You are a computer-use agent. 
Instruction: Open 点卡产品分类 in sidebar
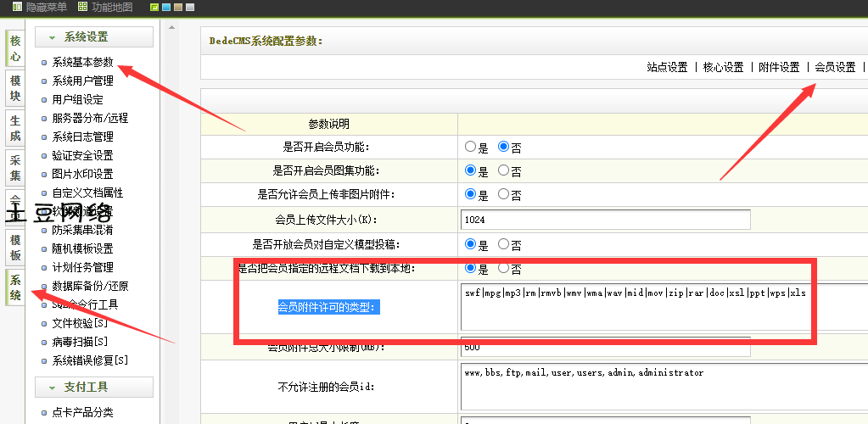(x=82, y=412)
